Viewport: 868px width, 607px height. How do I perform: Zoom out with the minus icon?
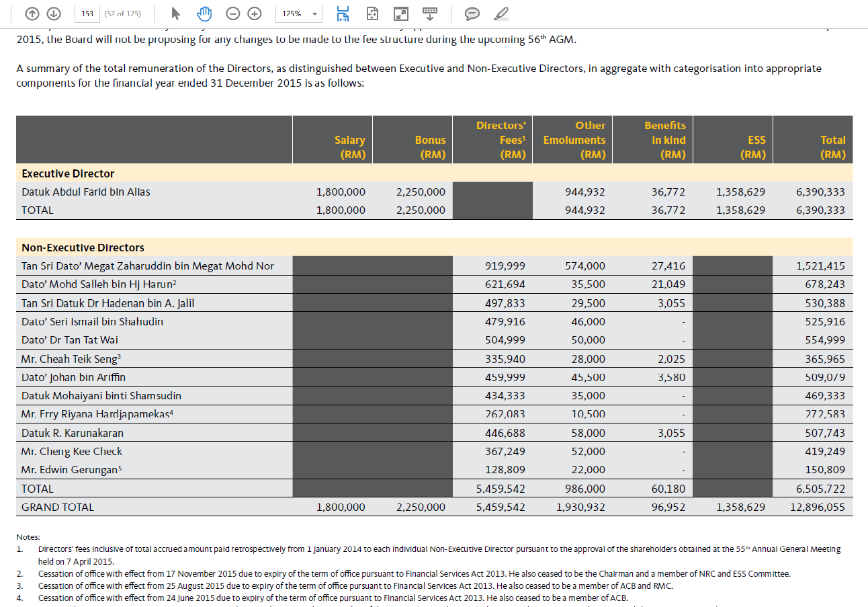click(232, 13)
